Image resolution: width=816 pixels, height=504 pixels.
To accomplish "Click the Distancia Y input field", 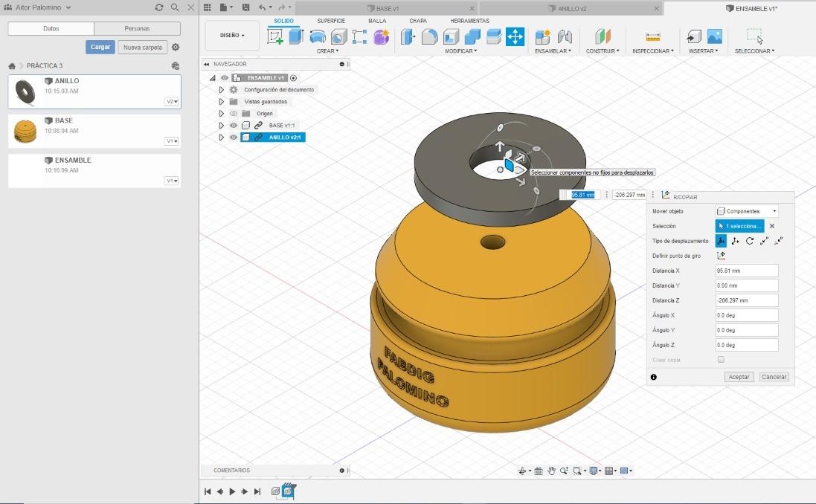I will tap(747, 285).
